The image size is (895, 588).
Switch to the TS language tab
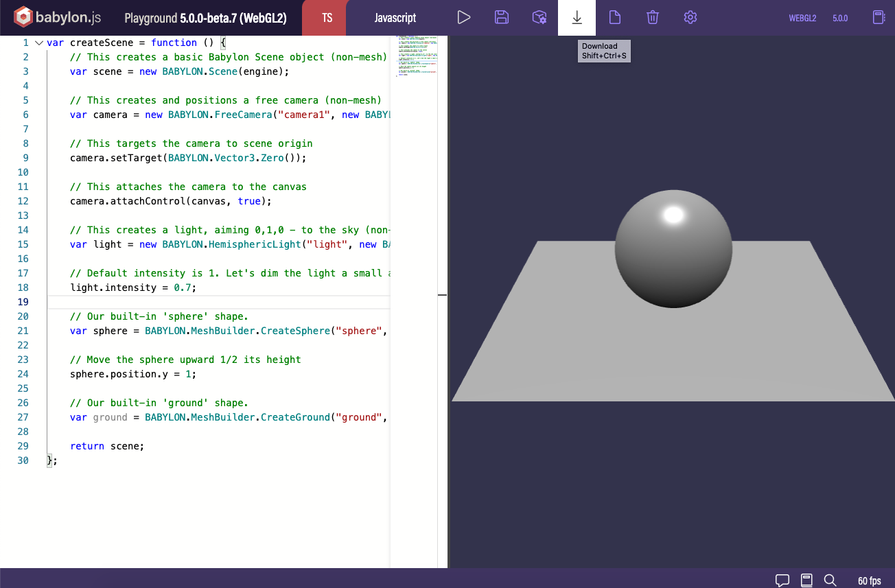327,18
